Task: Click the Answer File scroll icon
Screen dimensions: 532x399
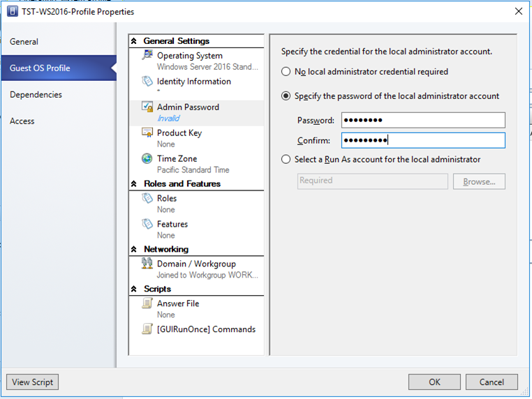Action: (147, 303)
